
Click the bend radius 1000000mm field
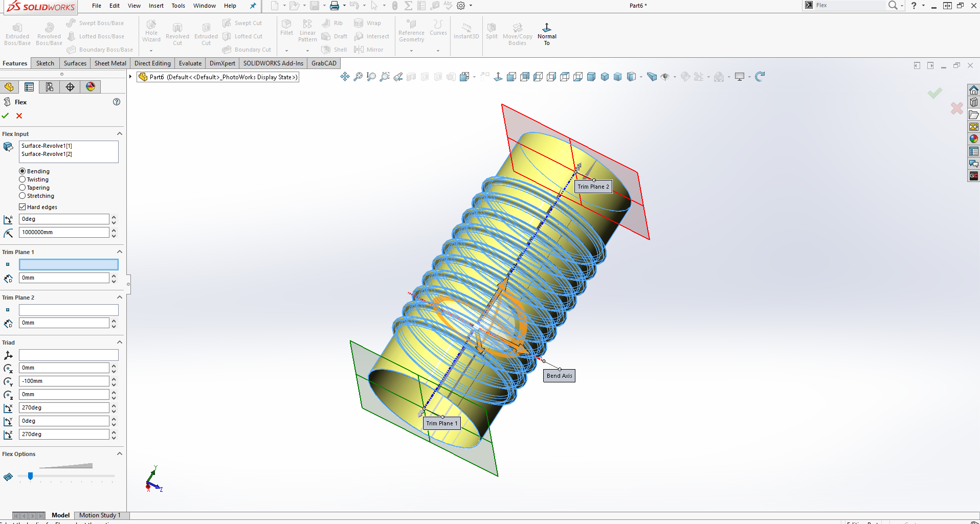click(64, 232)
